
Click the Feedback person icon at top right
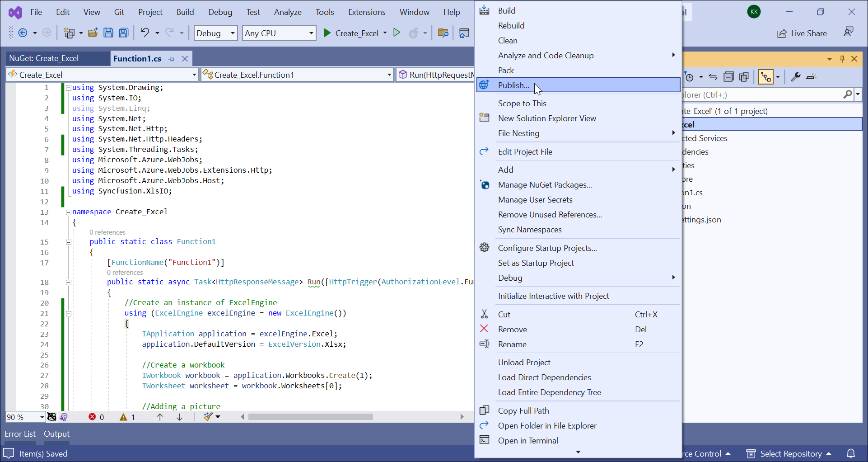849,32
